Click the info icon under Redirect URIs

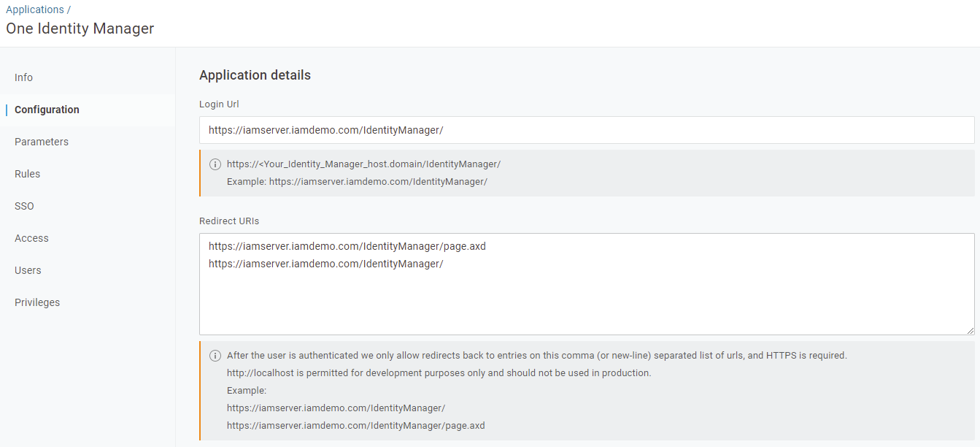[215, 356]
